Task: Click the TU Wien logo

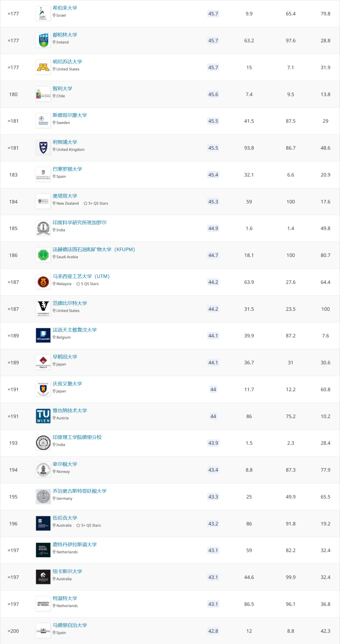Action: pyautogui.click(x=43, y=416)
